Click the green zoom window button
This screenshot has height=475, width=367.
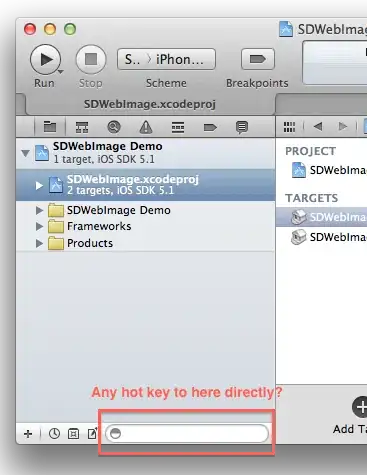pyautogui.click(x=70, y=29)
